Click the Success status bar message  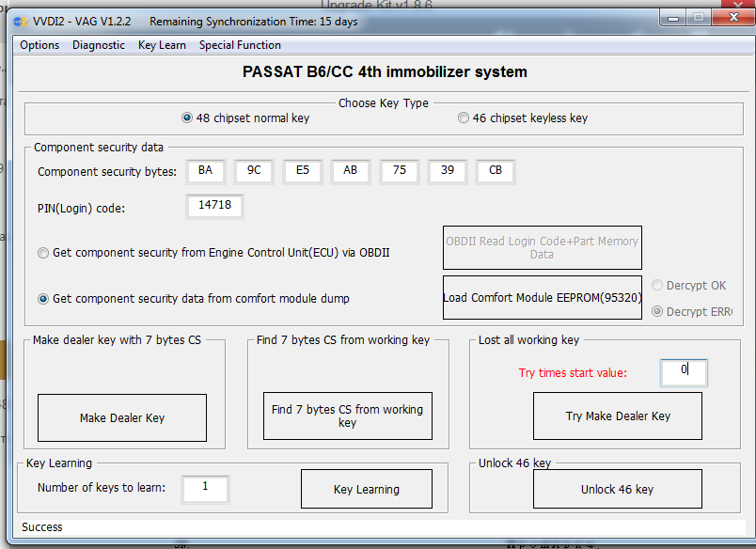[42, 526]
